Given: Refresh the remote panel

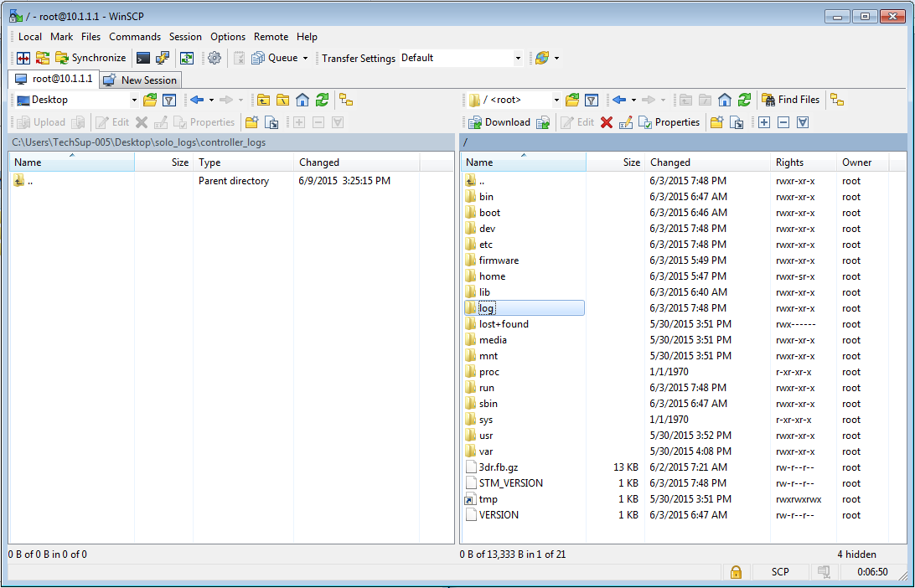Looking at the screenshot, I should pyautogui.click(x=745, y=101).
